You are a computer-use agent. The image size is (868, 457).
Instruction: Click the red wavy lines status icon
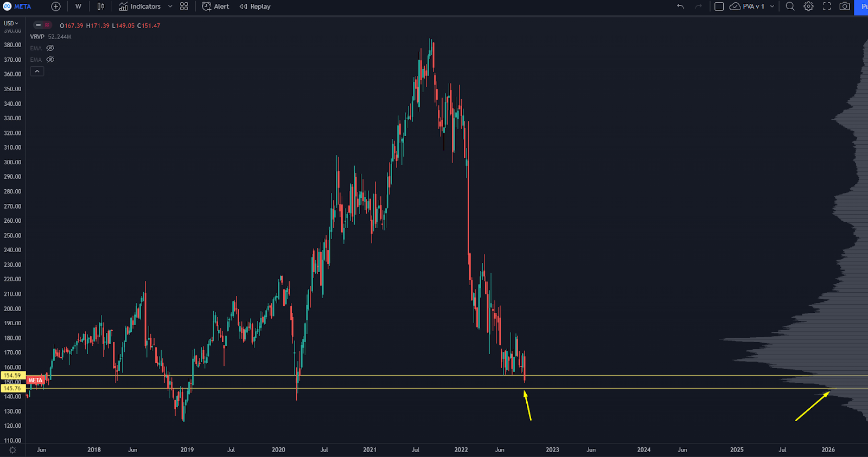(47, 25)
